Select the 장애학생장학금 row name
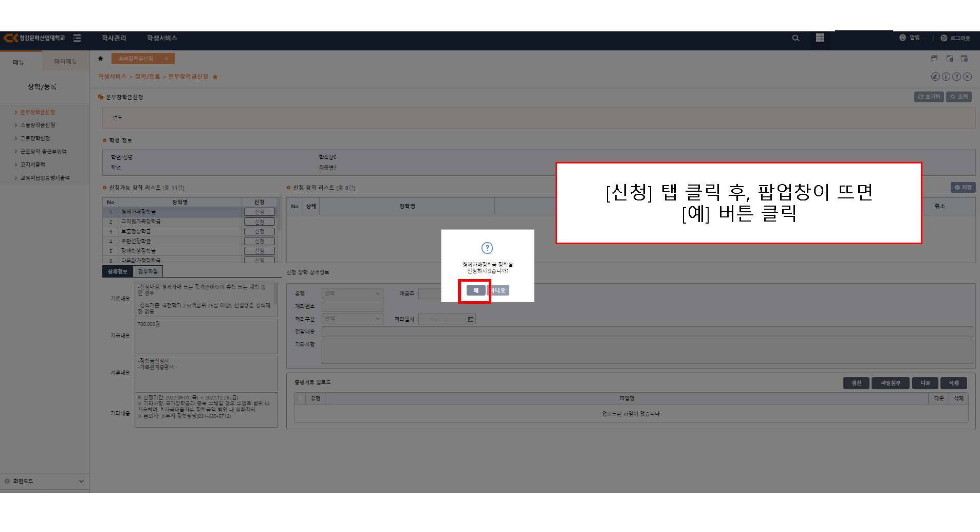Image resolution: width=980 pixels, height=532 pixels. tap(138, 251)
